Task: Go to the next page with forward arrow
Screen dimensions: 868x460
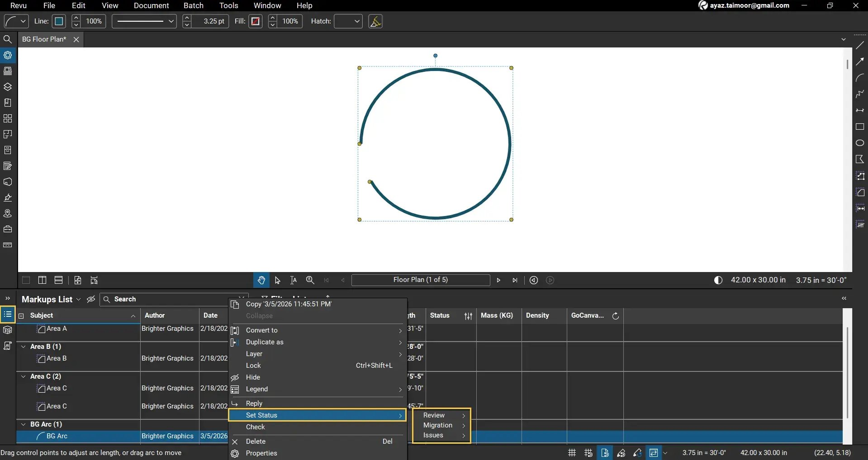Action: (x=498, y=280)
